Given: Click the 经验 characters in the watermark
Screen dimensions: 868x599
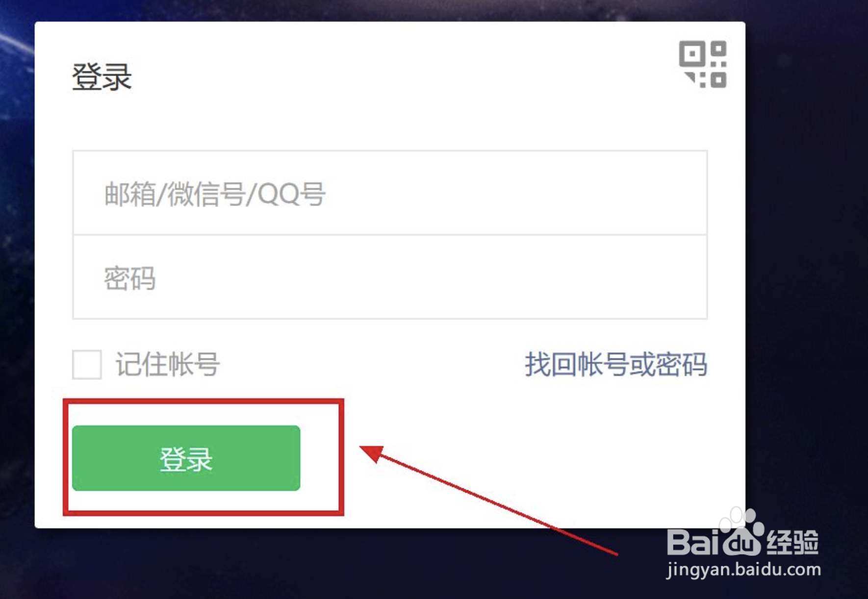Looking at the screenshot, I should point(793,542).
